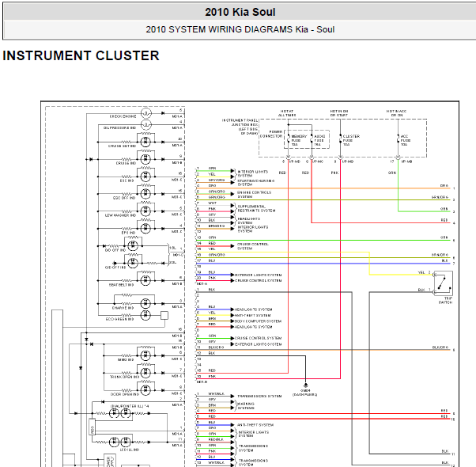Click the "INSTRUMENT CLUSTER" heading
The height and width of the screenshot is (467, 476).
81,55
